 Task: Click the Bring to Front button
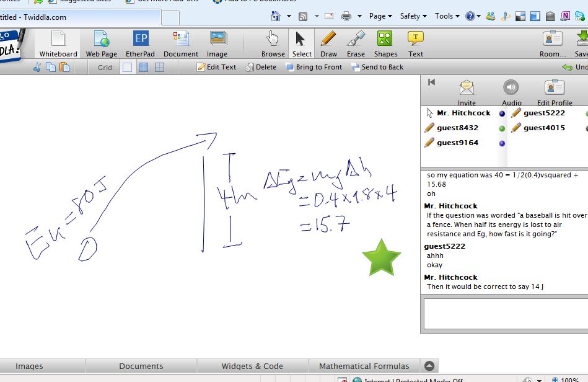pos(314,67)
